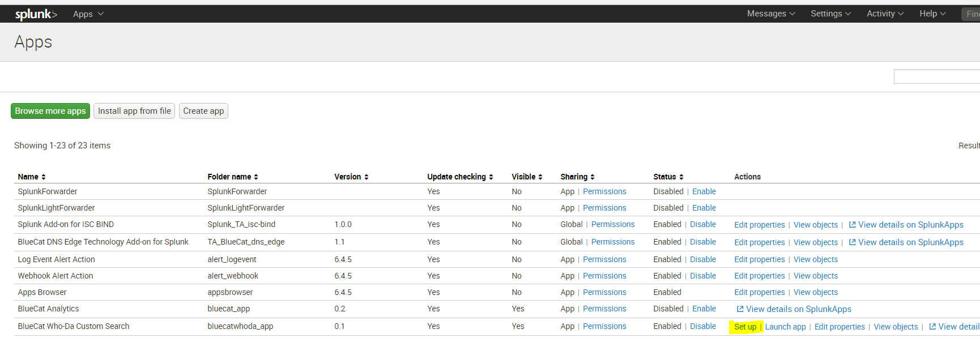View objects of Webhook Alert Action

816,276
